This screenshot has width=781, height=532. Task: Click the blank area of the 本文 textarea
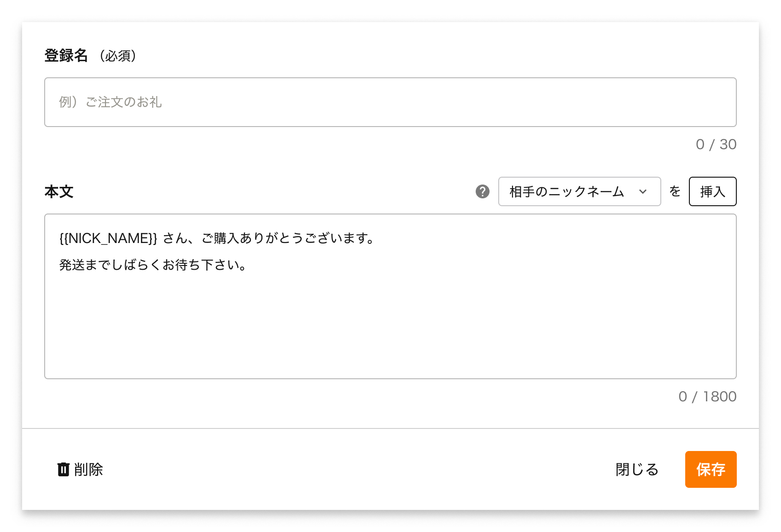pos(390,327)
